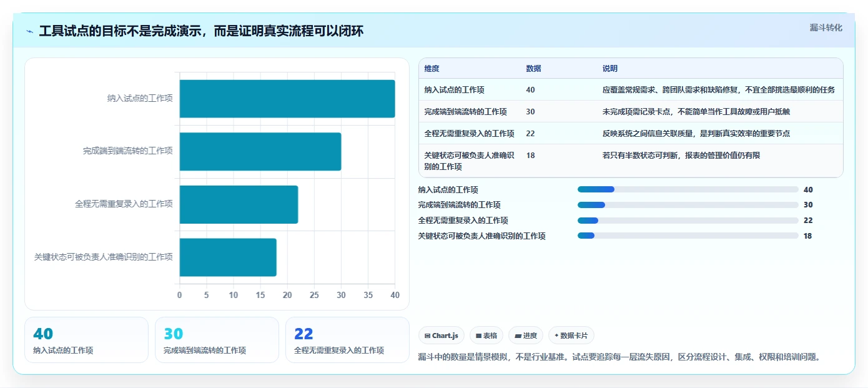Click x-axis tick label 10

234,295
